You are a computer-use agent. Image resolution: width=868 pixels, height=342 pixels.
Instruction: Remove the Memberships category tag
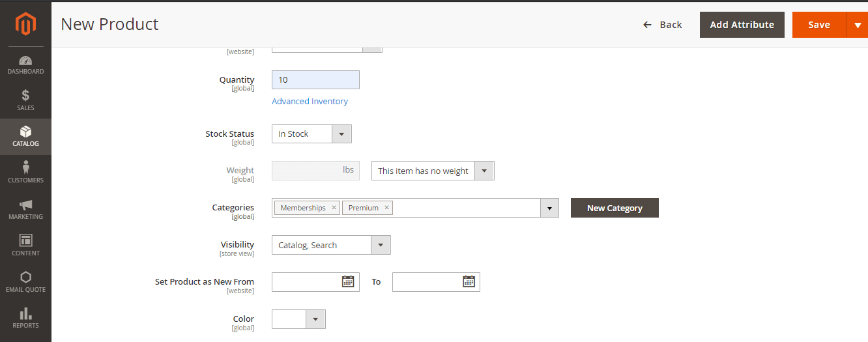tap(334, 208)
